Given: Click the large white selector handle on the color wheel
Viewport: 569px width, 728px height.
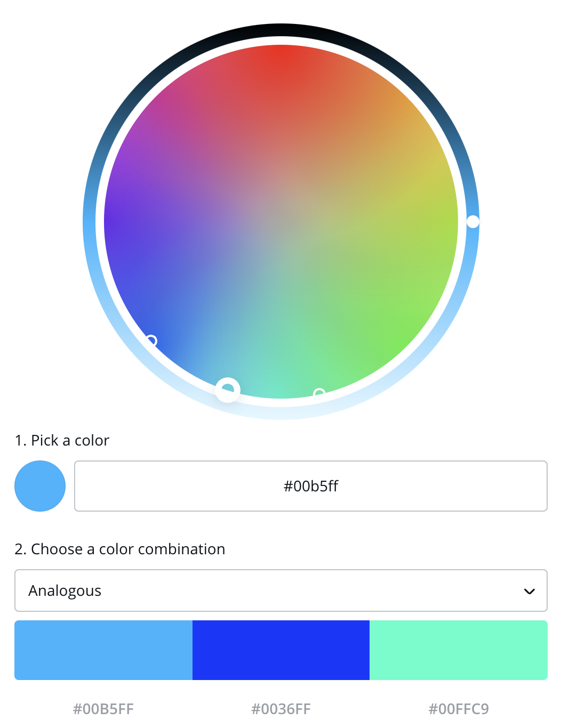Looking at the screenshot, I should [x=228, y=390].
